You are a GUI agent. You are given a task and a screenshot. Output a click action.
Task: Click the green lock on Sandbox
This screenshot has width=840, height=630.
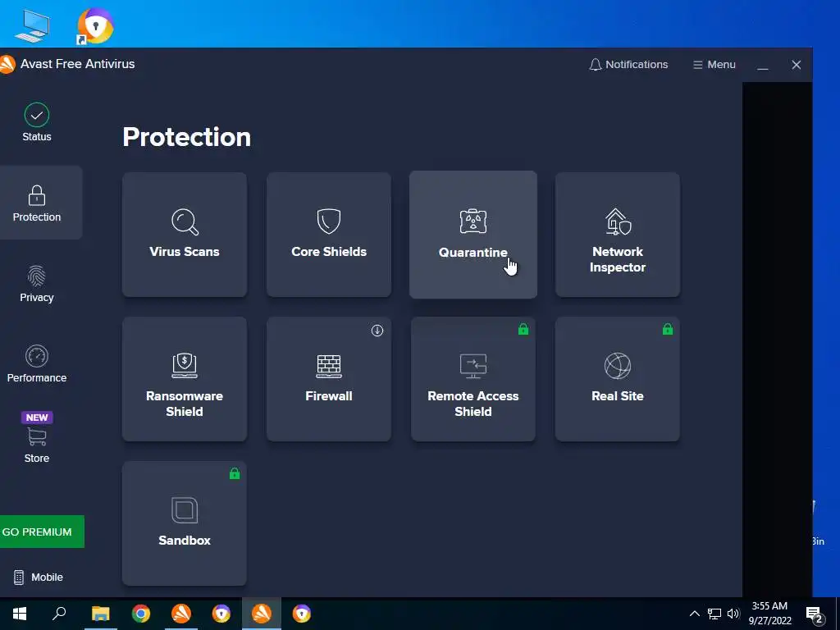click(x=235, y=473)
